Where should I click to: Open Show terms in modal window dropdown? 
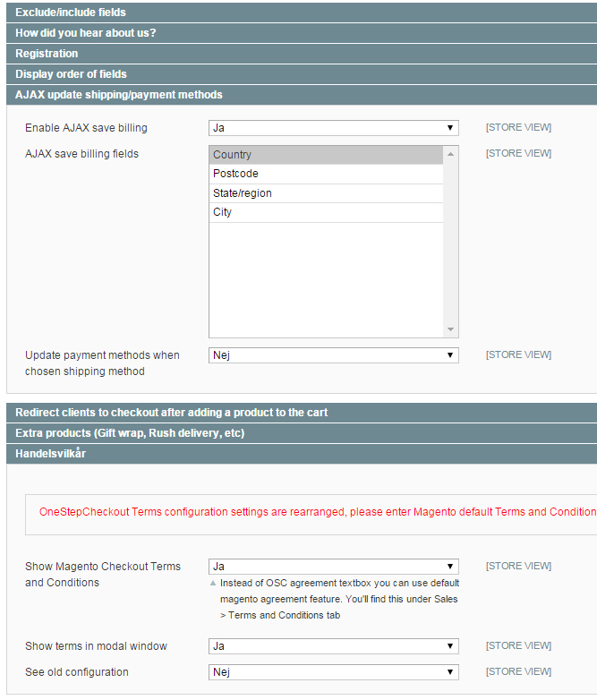tap(333, 646)
